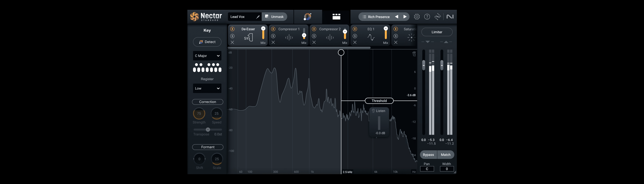The width and height of the screenshot is (644, 184).
Task: Click the de-esser frequency handle circle
Action: (x=341, y=52)
